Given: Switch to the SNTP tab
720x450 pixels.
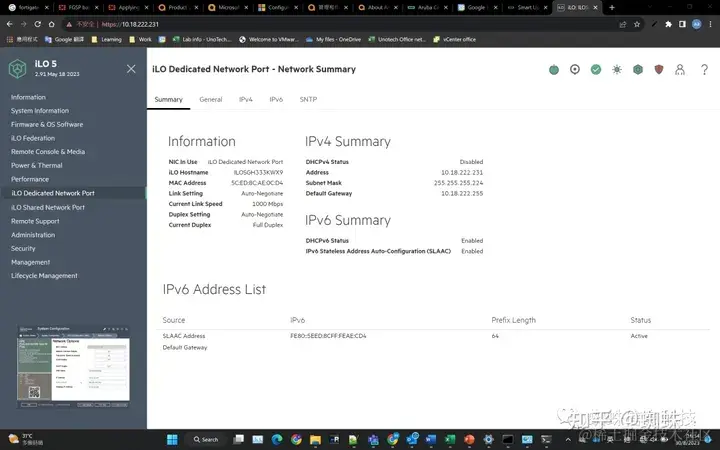Looking at the screenshot, I should [x=308, y=99].
